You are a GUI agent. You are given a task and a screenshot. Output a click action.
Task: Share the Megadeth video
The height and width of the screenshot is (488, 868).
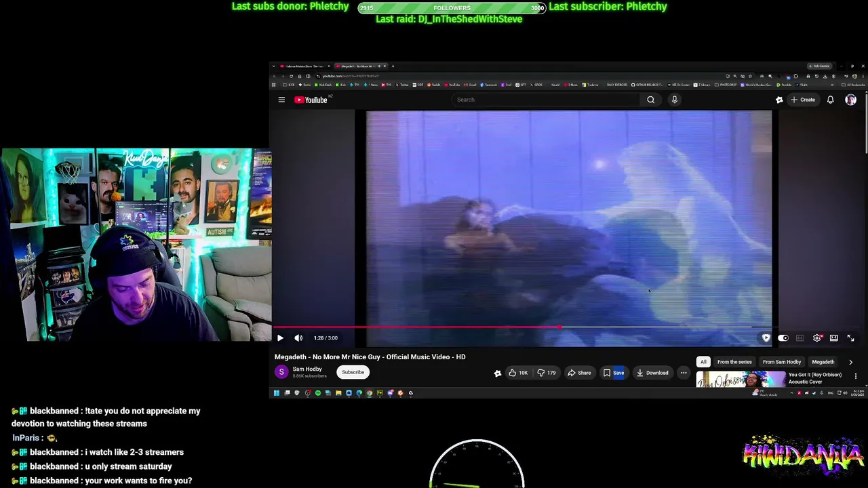579,373
